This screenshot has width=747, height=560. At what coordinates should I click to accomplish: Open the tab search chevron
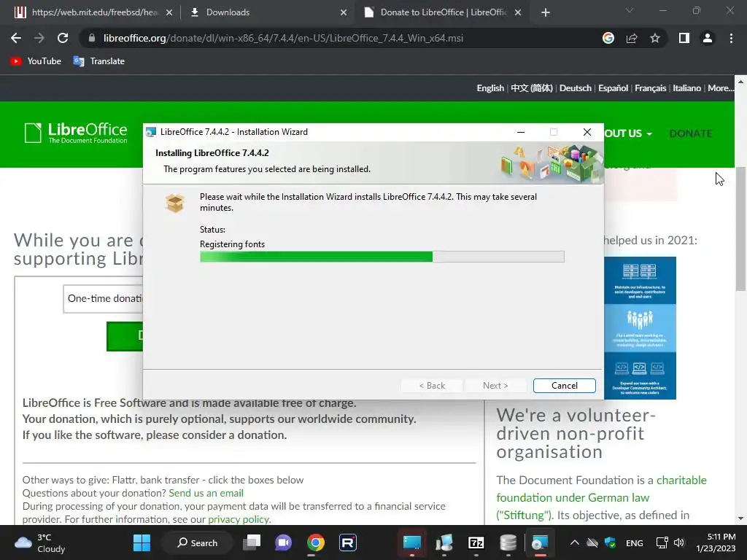(630, 10)
